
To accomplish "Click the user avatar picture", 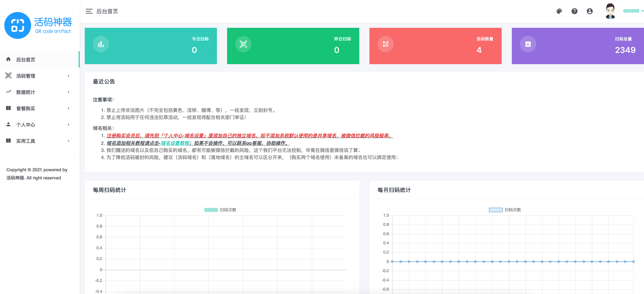I will [610, 11].
